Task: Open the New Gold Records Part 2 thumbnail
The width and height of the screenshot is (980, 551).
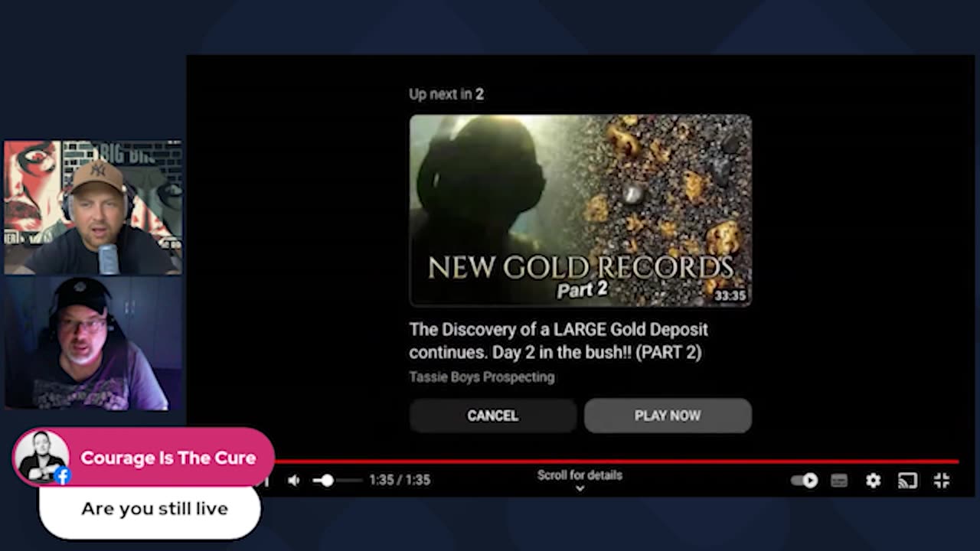Action: [580, 210]
